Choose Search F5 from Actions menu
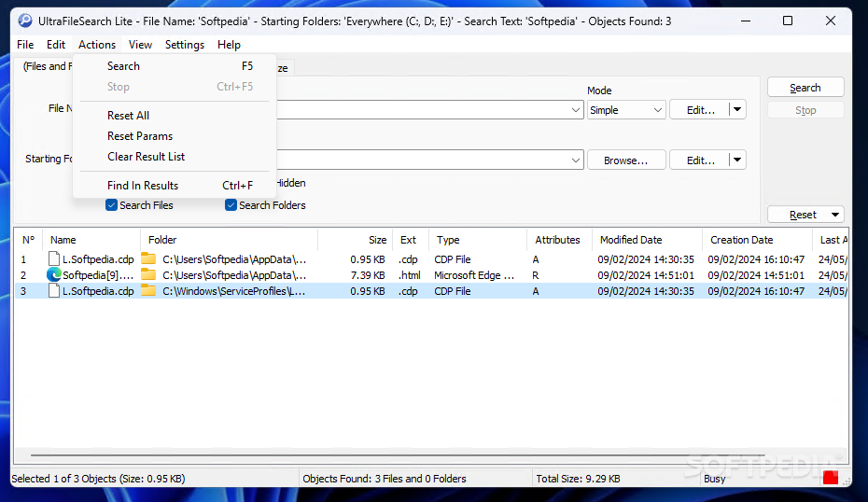This screenshot has height=502, width=868. click(x=175, y=66)
